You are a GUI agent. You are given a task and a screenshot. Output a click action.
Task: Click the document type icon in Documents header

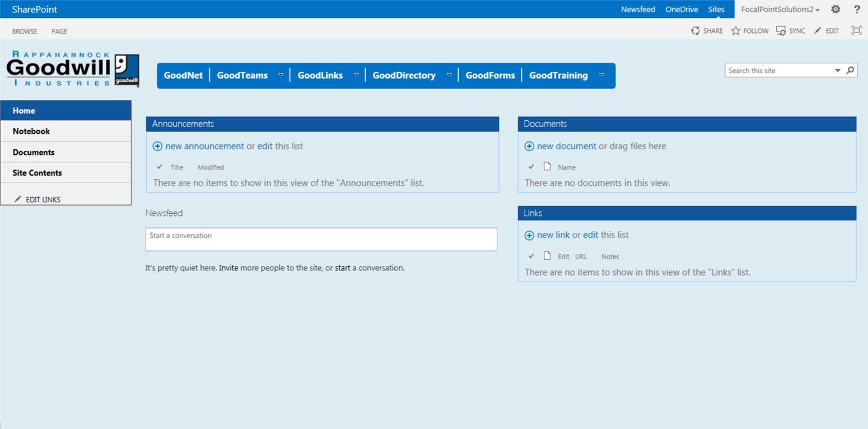(x=547, y=166)
